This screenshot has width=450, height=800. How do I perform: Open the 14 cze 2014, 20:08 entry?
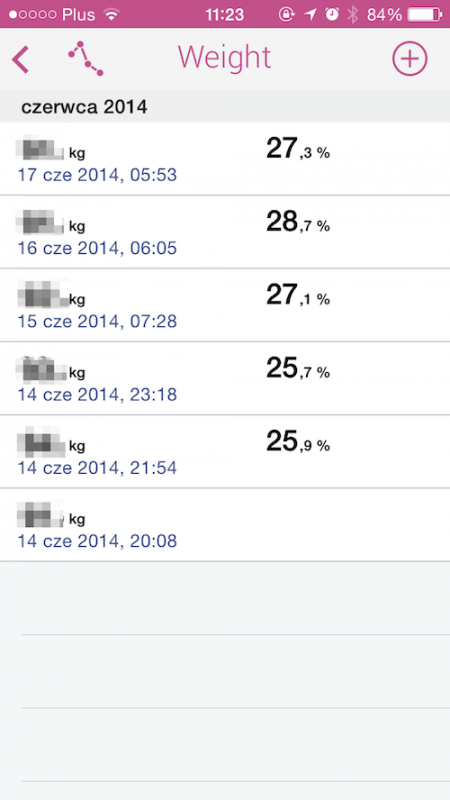point(225,525)
